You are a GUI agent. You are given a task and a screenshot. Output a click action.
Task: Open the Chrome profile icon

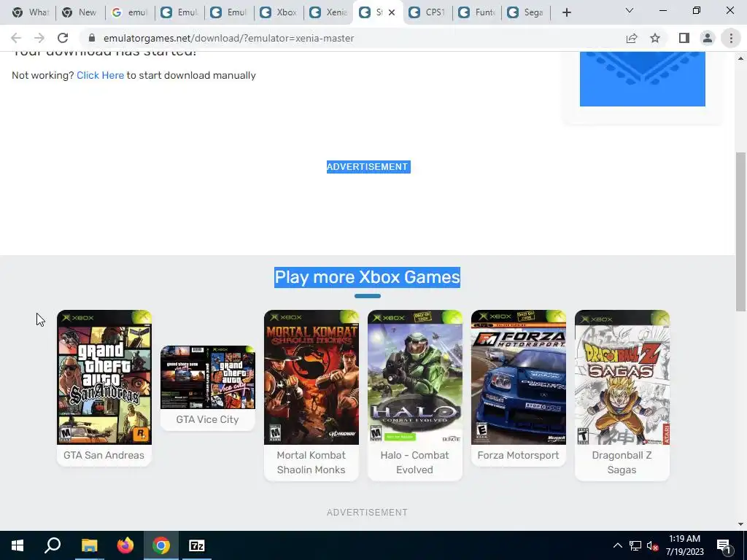pos(708,38)
